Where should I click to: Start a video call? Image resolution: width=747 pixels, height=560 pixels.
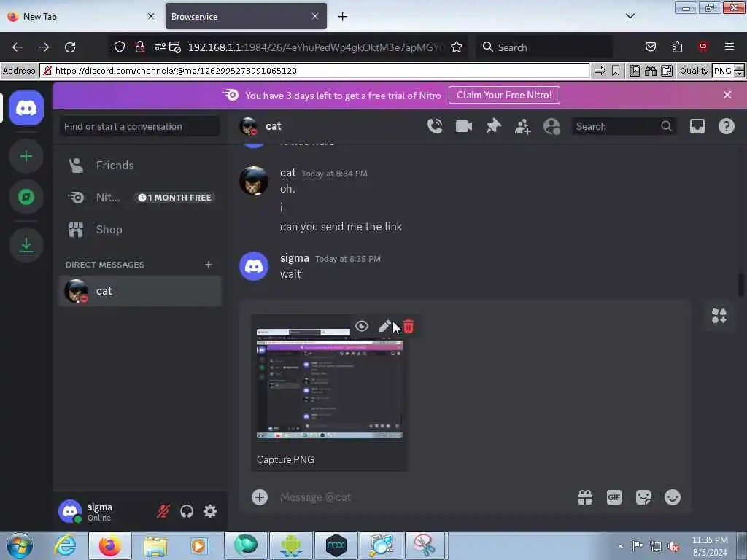click(463, 126)
